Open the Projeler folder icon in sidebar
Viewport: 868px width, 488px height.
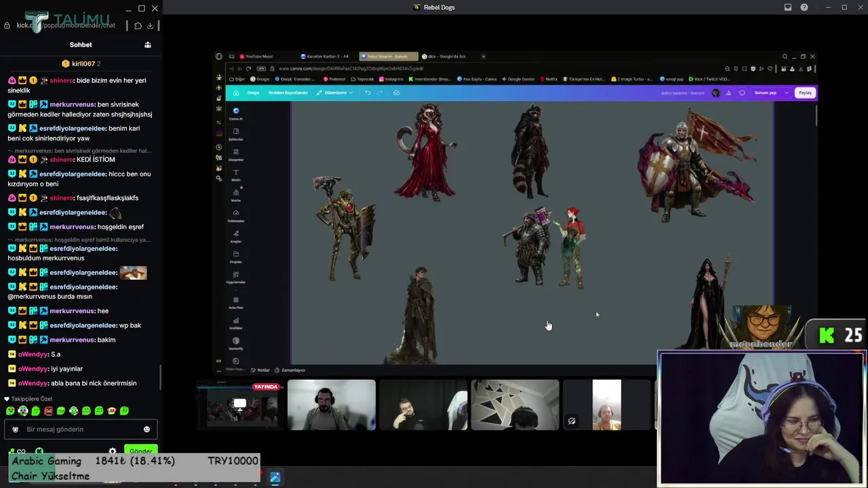pyautogui.click(x=236, y=256)
